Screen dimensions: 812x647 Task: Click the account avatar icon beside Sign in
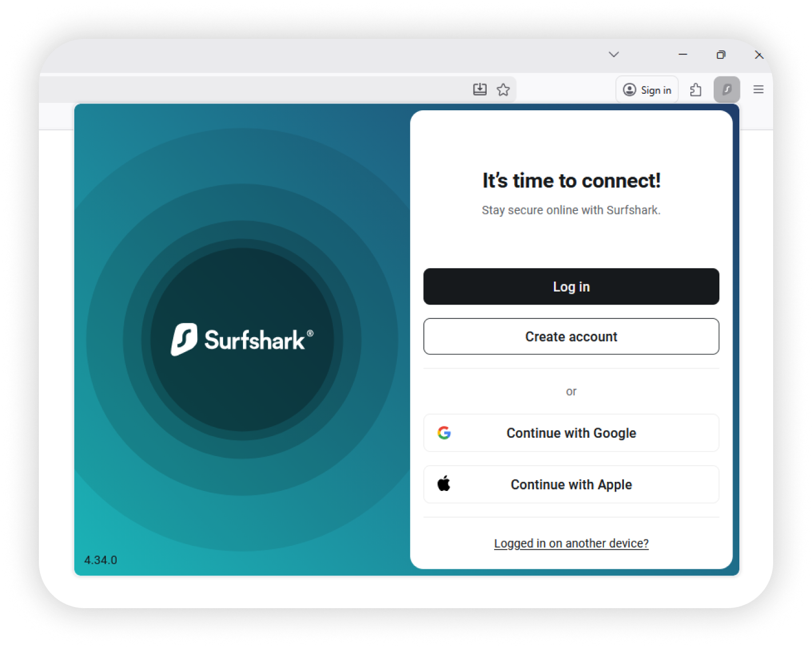click(630, 90)
